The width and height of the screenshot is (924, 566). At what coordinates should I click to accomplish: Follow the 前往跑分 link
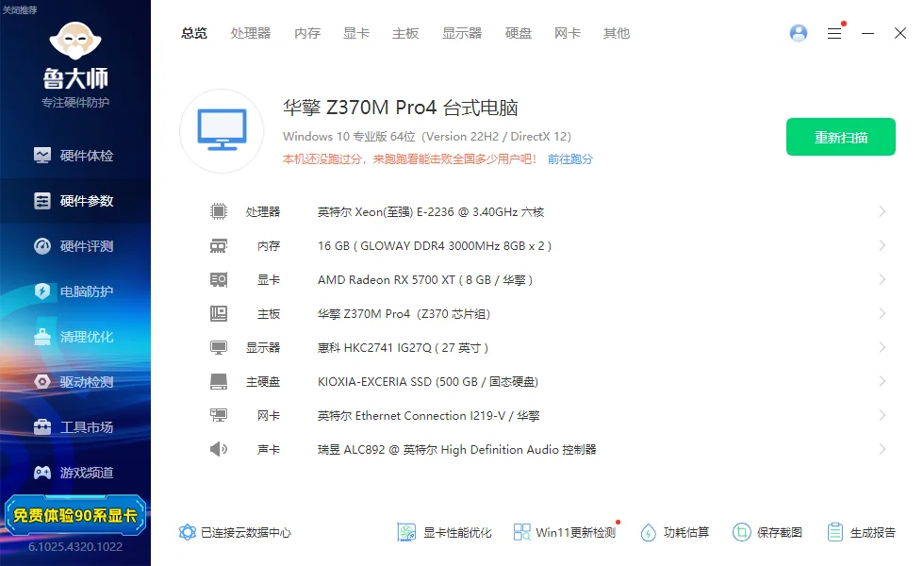pos(570,159)
